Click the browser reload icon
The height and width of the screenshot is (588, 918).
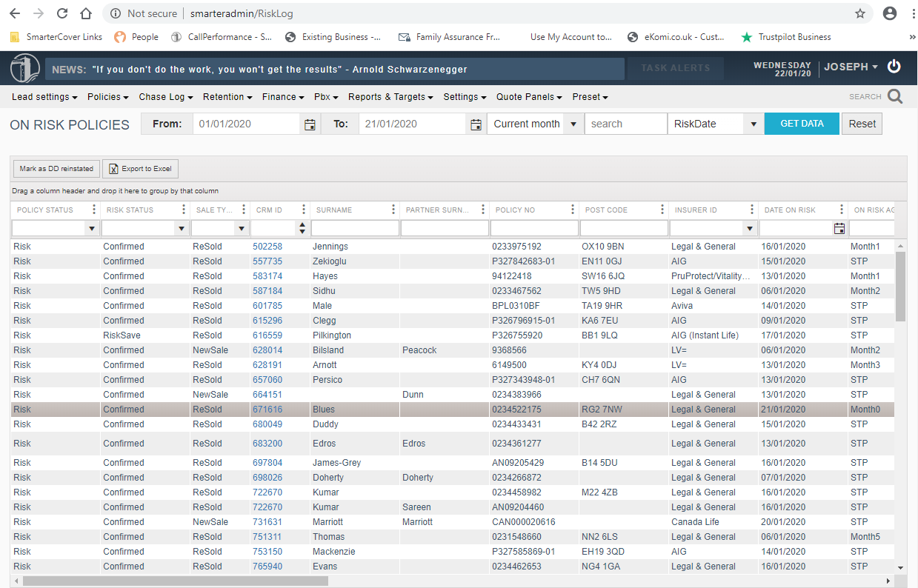(x=62, y=13)
